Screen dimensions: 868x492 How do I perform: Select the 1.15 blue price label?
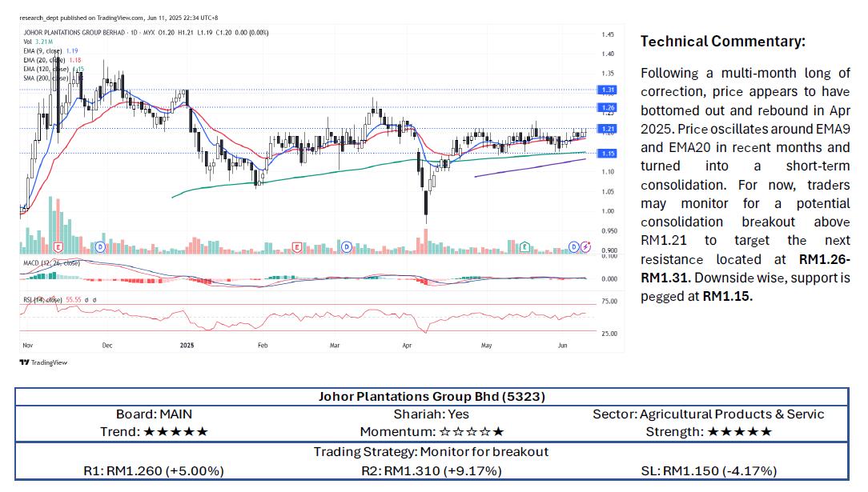(608, 153)
